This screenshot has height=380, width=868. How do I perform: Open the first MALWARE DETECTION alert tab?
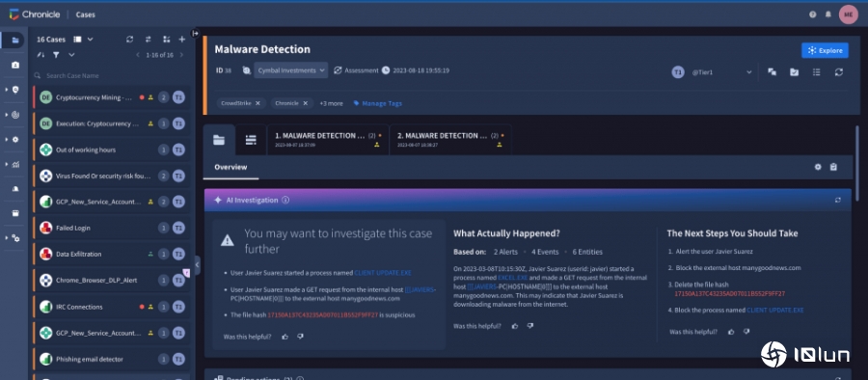[x=327, y=139]
